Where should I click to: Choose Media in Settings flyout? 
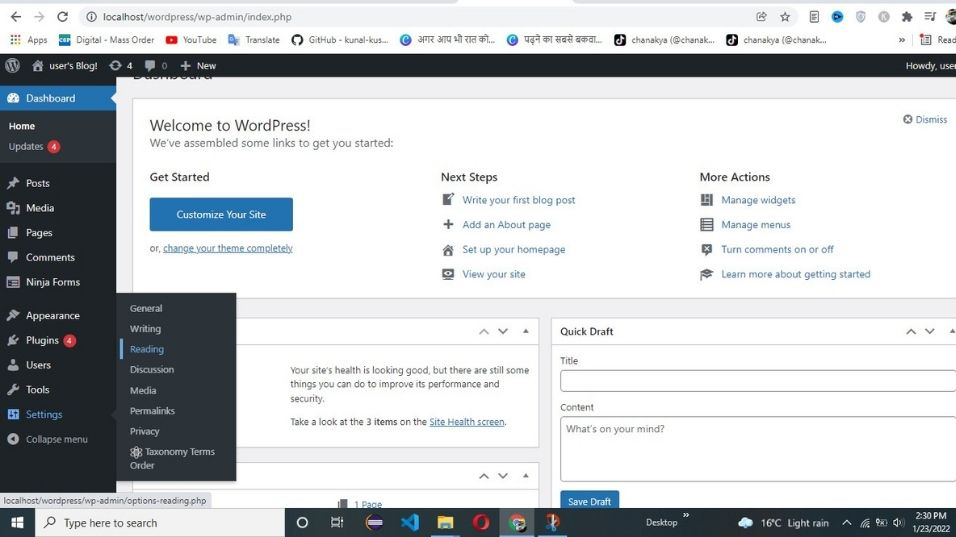[x=143, y=390]
